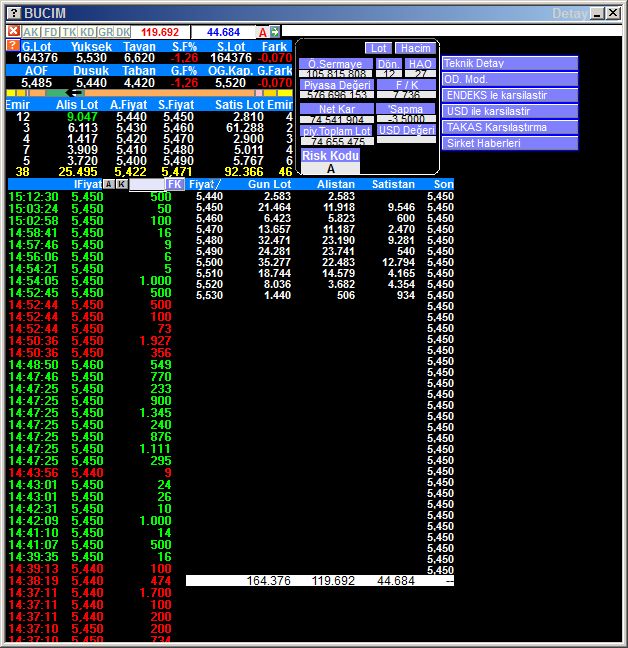The height and width of the screenshot is (648, 628).
Task: Click the HAO label
Action: point(420,64)
